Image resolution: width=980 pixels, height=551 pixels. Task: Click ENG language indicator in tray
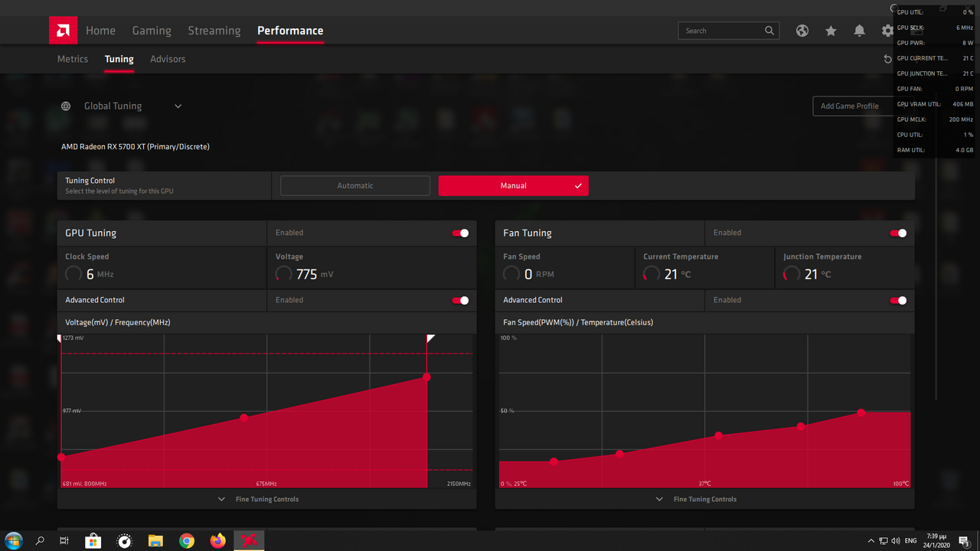click(x=910, y=541)
